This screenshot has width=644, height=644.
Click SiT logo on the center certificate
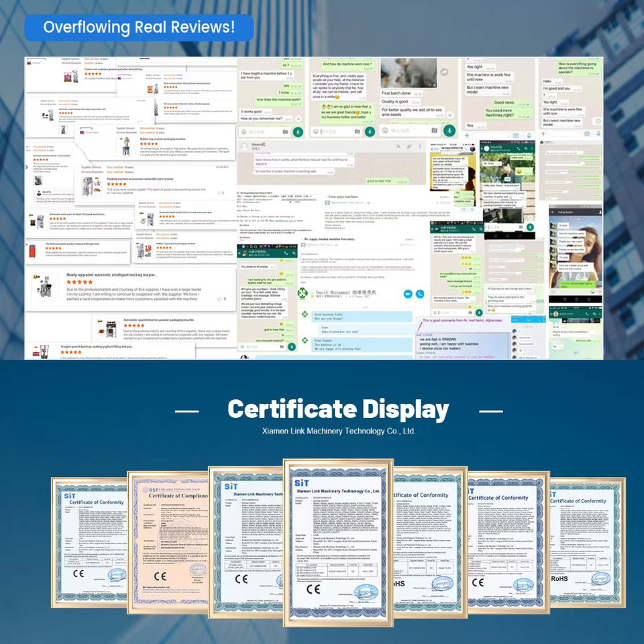click(301, 483)
